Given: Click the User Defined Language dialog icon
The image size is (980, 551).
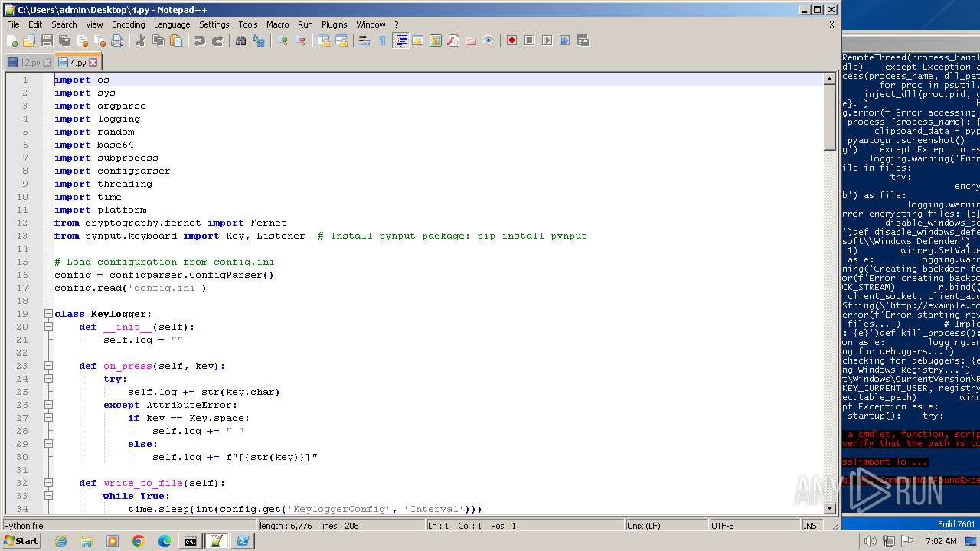Looking at the screenshot, I should point(418,41).
